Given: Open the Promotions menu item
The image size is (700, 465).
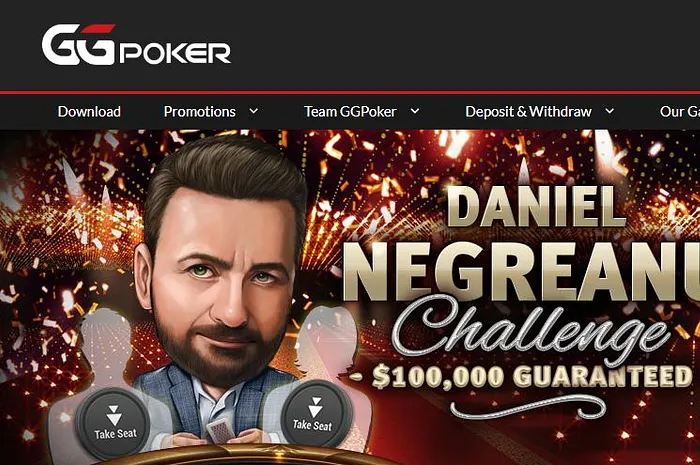Looking at the screenshot, I should coord(200,112).
